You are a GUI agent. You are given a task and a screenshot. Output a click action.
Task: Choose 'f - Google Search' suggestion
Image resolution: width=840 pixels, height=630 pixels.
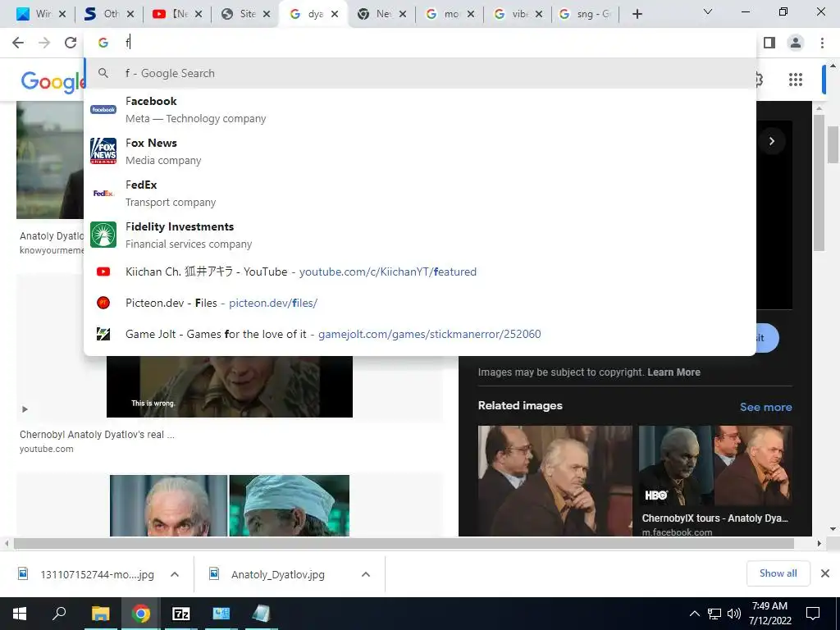point(419,73)
